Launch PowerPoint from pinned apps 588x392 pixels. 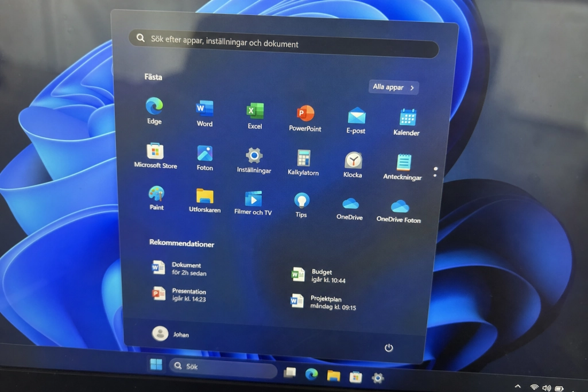coord(305,118)
